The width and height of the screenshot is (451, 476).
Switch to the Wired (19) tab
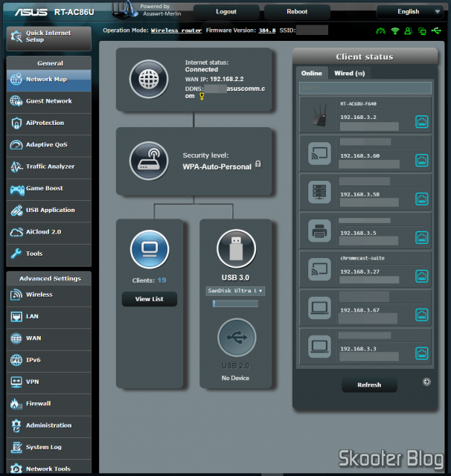click(x=349, y=73)
